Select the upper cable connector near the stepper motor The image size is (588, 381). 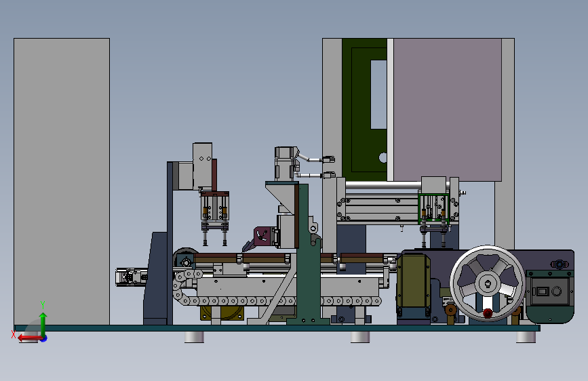(328, 159)
